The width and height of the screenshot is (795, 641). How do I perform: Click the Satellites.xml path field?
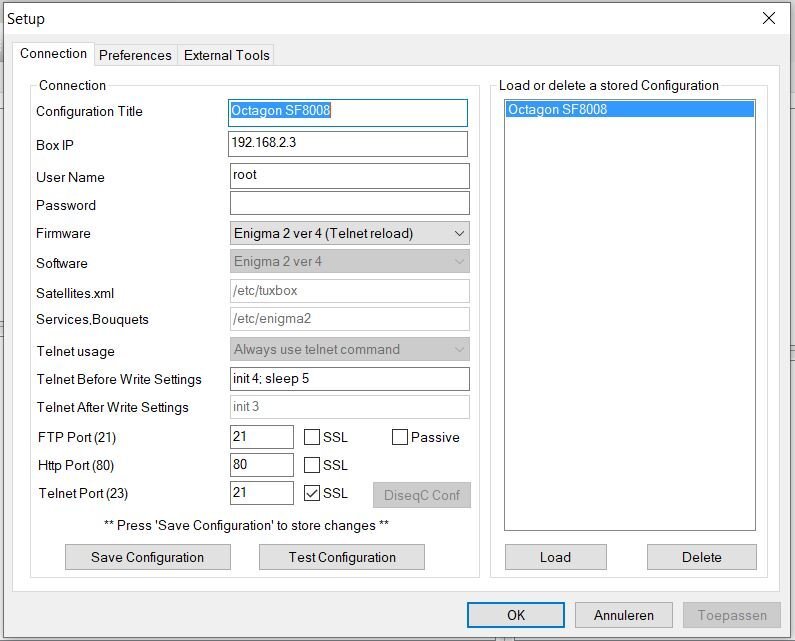349,291
